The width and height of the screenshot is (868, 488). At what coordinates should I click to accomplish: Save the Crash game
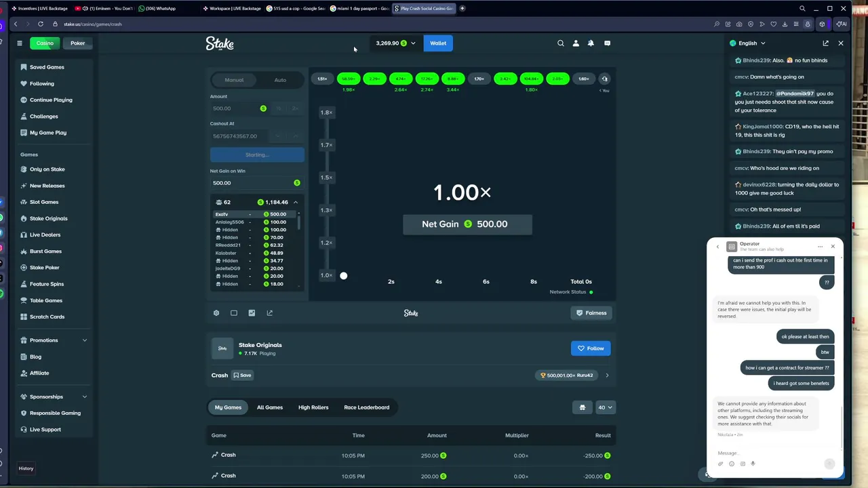pos(242,375)
